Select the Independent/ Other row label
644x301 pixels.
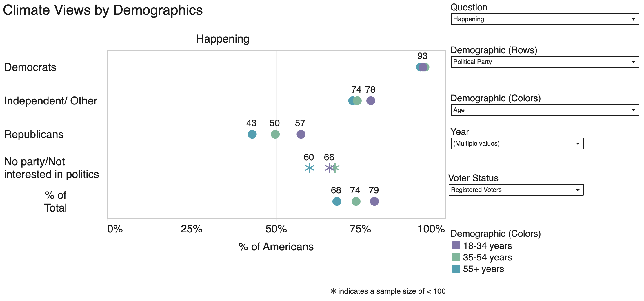tap(51, 101)
